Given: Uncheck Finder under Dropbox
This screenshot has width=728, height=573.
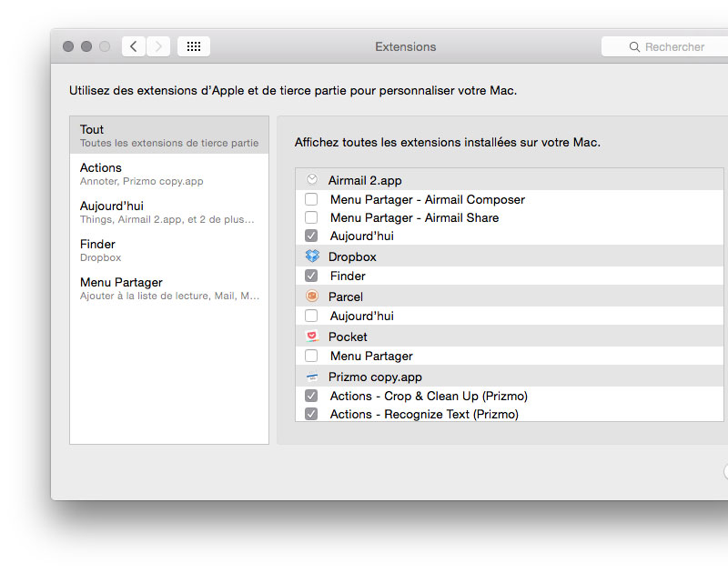Looking at the screenshot, I should click(311, 276).
